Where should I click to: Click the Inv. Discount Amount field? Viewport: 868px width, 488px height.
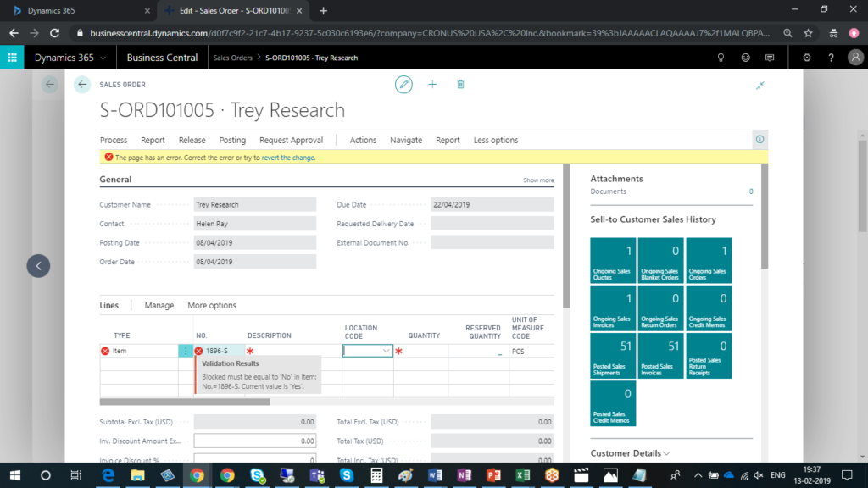(x=254, y=441)
